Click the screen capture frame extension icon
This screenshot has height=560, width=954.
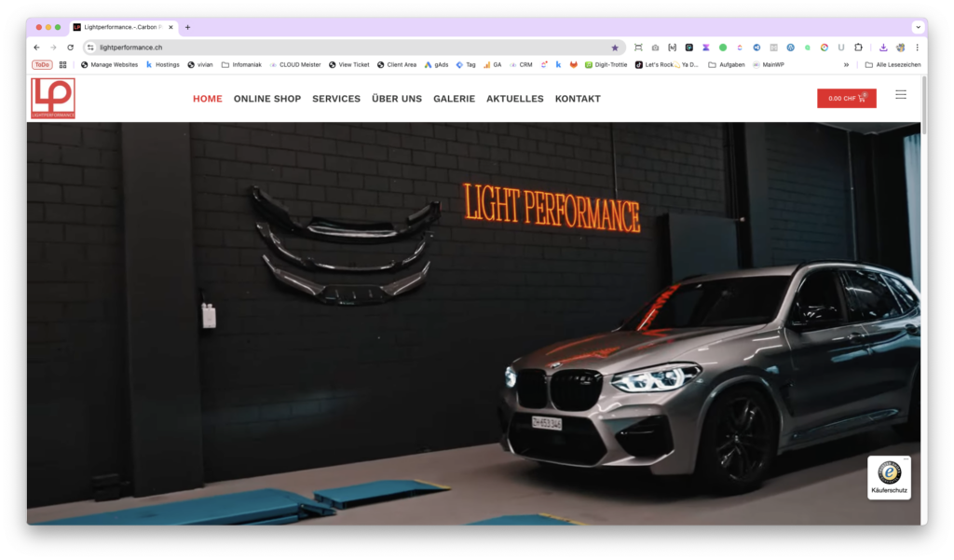point(638,48)
